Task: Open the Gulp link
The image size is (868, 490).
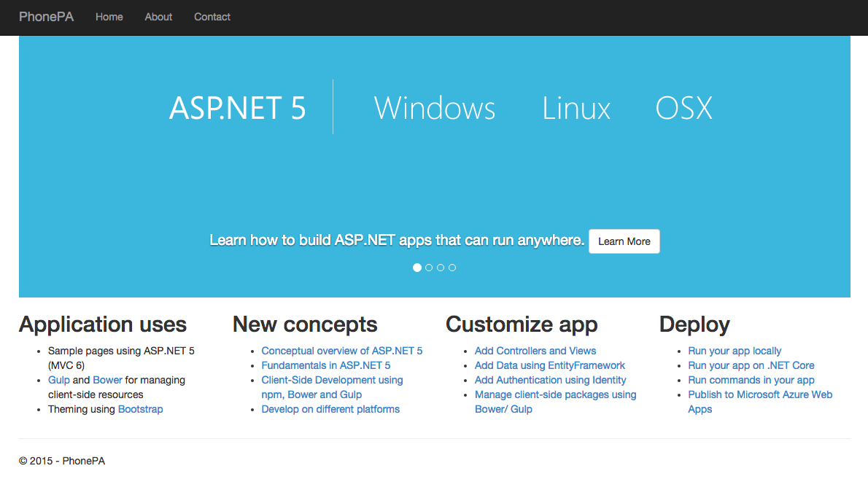Action: (x=59, y=380)
